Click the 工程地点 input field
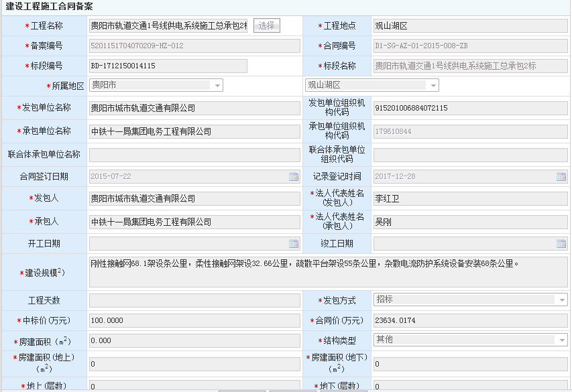572x392 pixels. (470, 26)
